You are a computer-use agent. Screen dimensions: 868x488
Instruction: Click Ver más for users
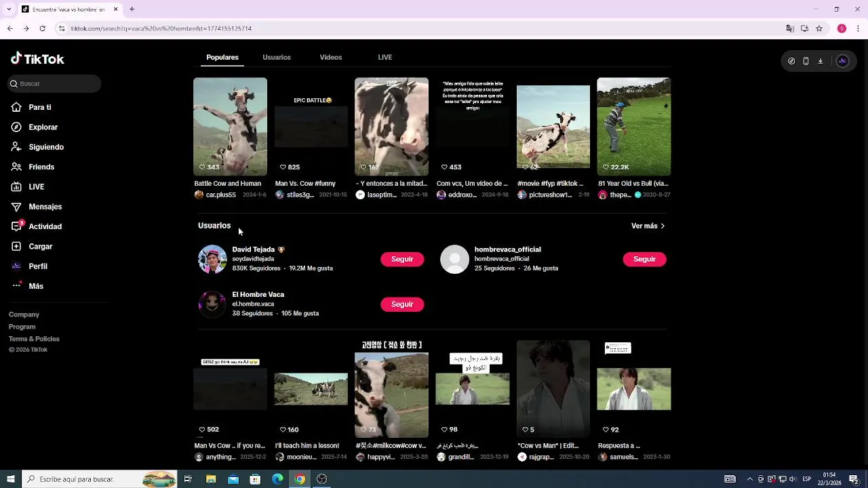[648, 226]
